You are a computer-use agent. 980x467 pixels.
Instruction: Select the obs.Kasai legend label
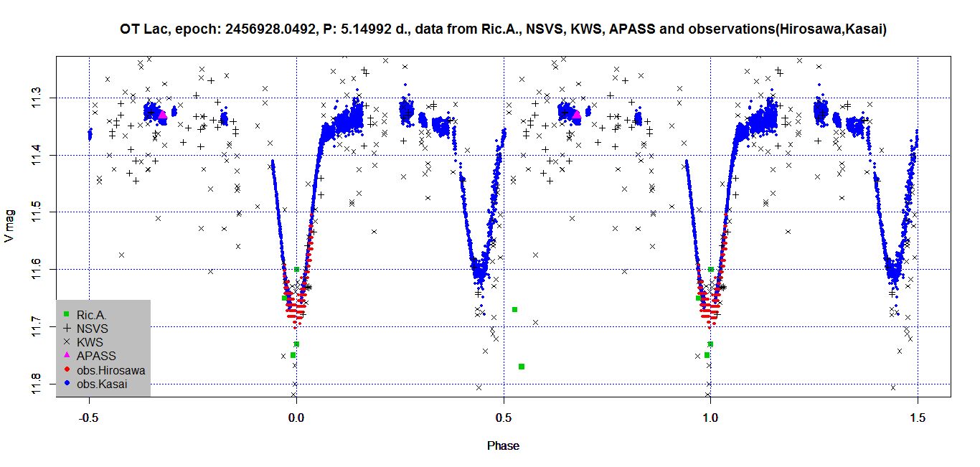[102, 385]
